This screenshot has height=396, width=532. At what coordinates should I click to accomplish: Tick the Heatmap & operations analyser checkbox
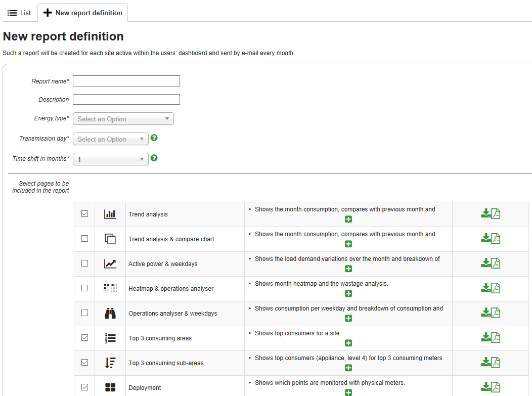pyautogui.click(x=84, y=288)
